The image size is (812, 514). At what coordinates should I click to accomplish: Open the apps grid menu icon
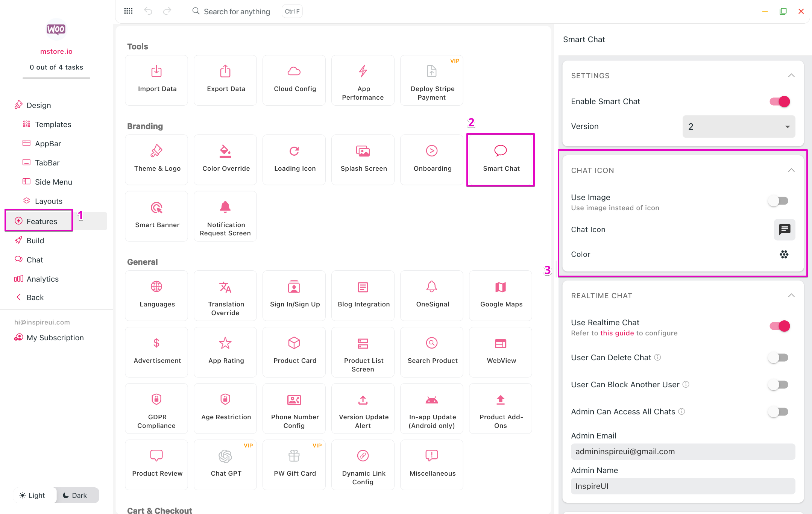click(128, 11)
